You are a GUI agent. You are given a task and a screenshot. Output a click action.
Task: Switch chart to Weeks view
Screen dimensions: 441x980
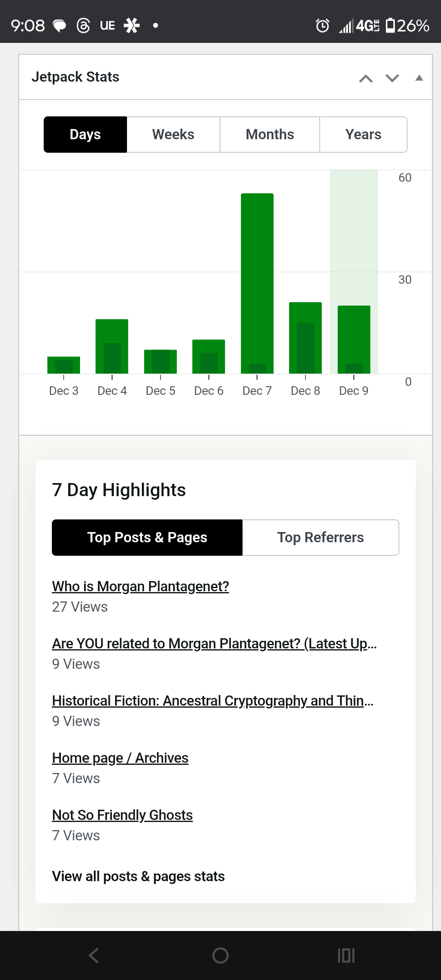pyautogui.click(x=173, y=134)
